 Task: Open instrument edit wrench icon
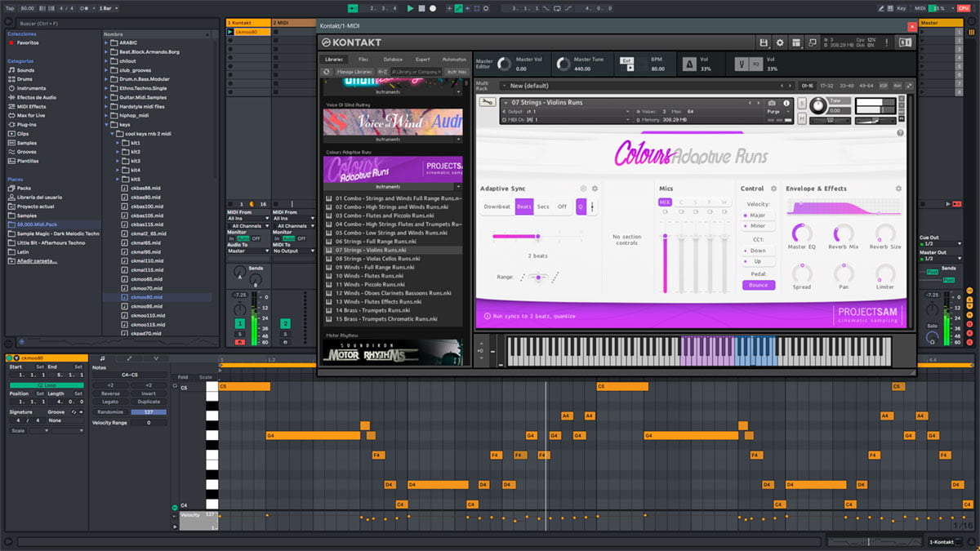click(x=488, y=103)
